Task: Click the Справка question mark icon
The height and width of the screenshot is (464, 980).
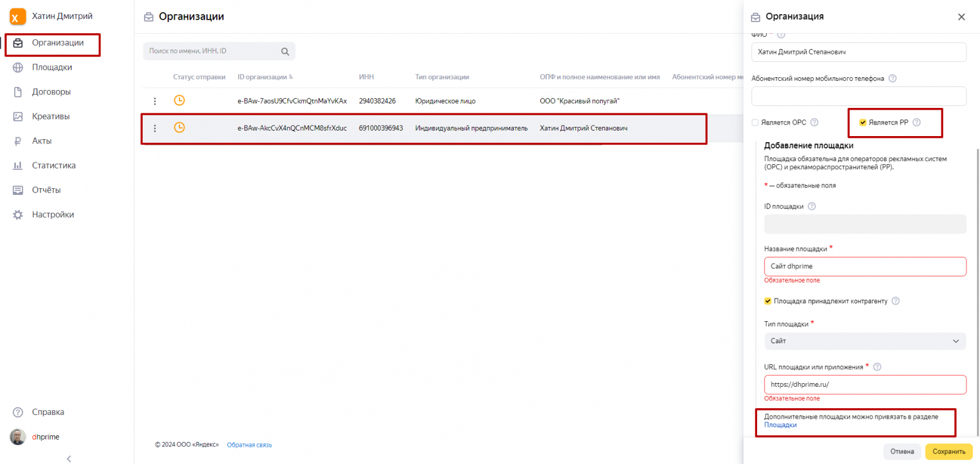Action: [18, 413]
